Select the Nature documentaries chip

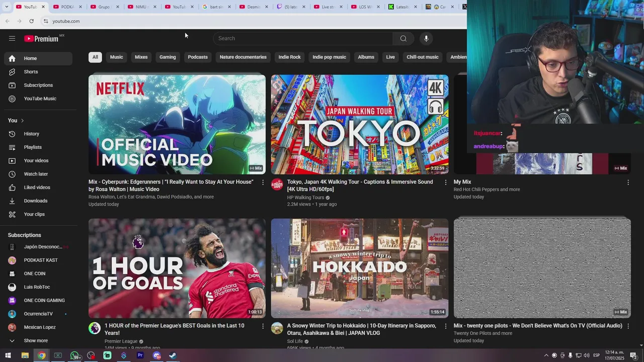click(x=243, y=57)
